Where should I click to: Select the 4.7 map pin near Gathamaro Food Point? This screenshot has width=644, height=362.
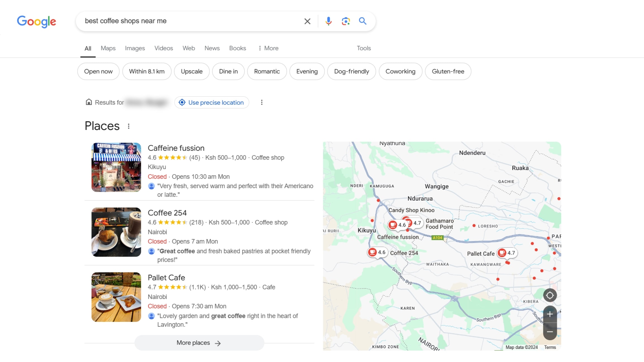(x=416, y=223)
